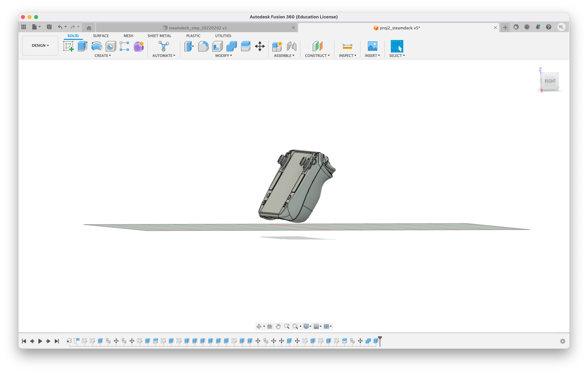Viewport: 588px width, 373px height.
Task: Switch to steamdeck_step_20220202 v1 document tab
Action: point(198,28)
